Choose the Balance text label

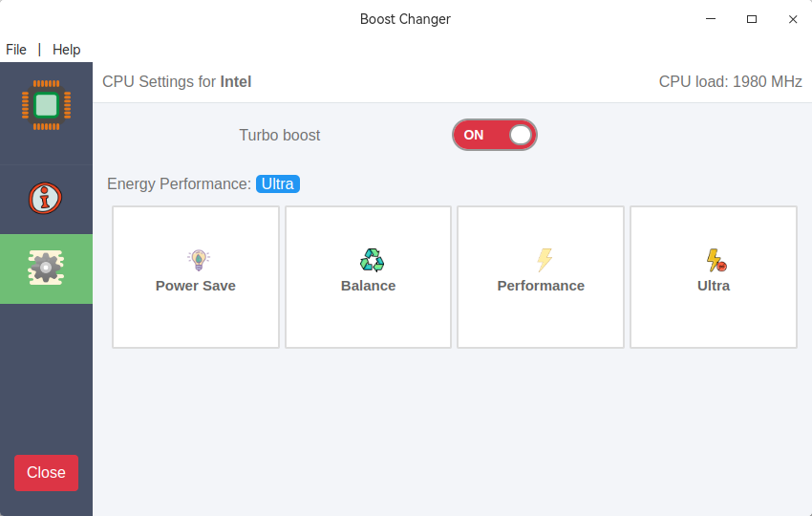pos(368,286)
